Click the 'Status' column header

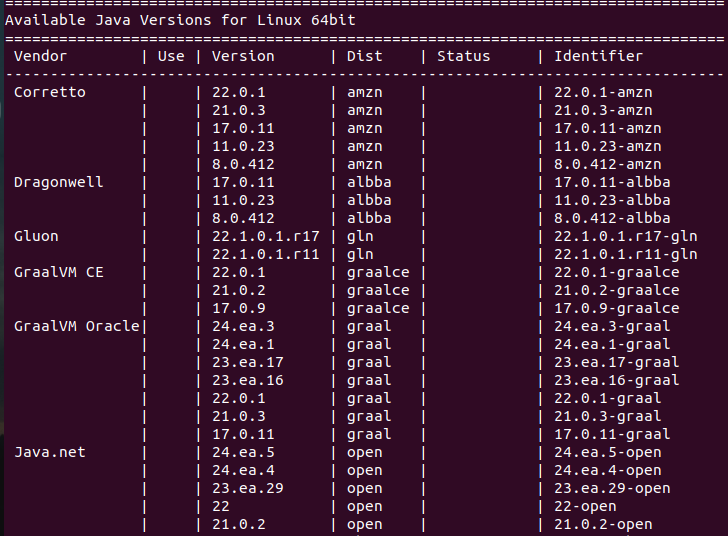click(x=463, y=56)
